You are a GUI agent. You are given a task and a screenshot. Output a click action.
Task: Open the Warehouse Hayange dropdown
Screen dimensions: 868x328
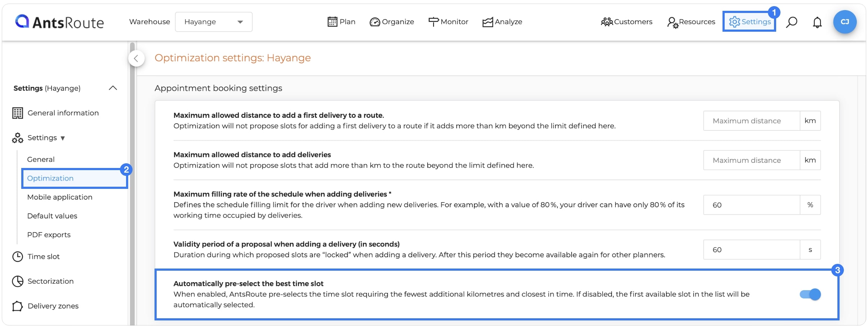click(x=214, y=22)
